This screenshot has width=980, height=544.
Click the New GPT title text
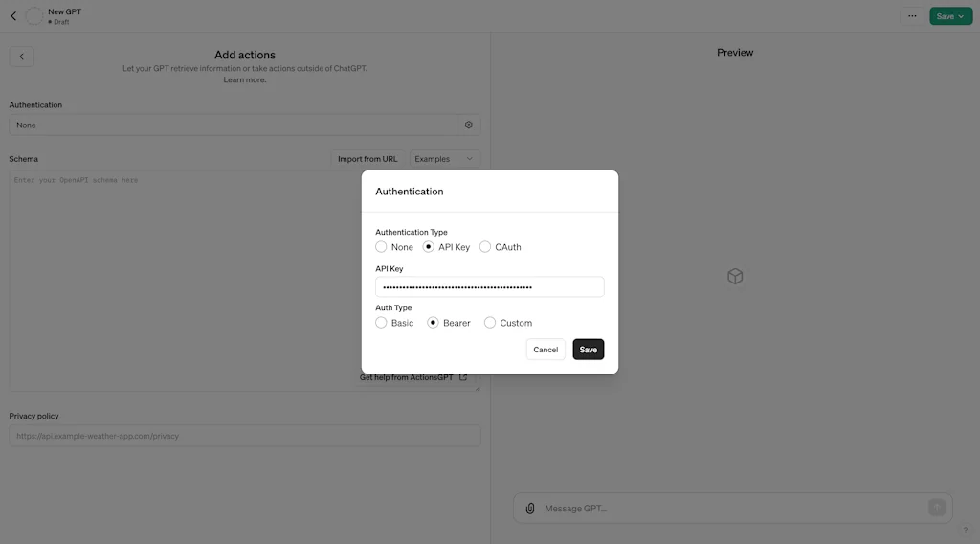point(64,11)
